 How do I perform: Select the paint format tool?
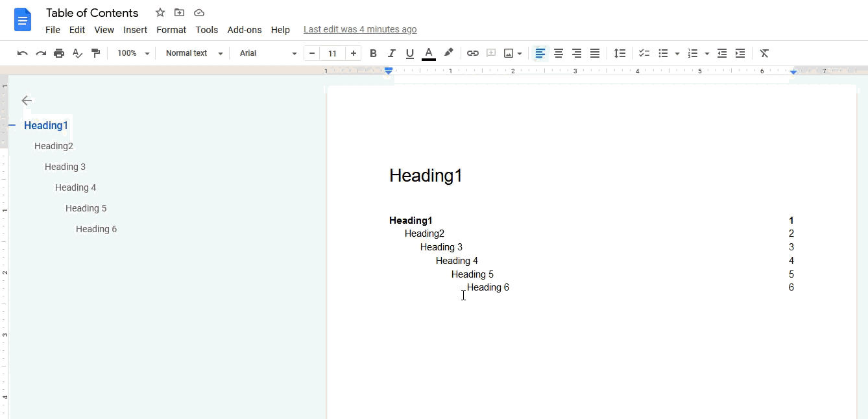pyautogui.click(x=95, y=53)
